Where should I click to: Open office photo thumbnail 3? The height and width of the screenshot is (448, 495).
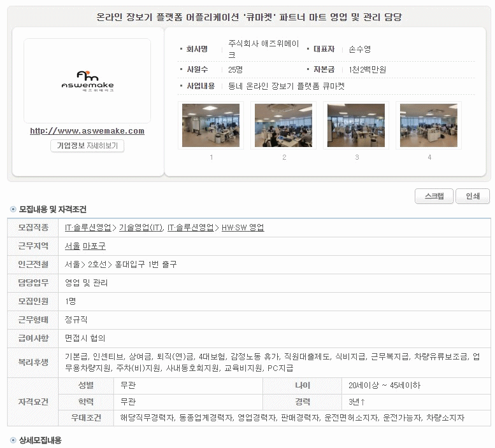tap(356, 125)
